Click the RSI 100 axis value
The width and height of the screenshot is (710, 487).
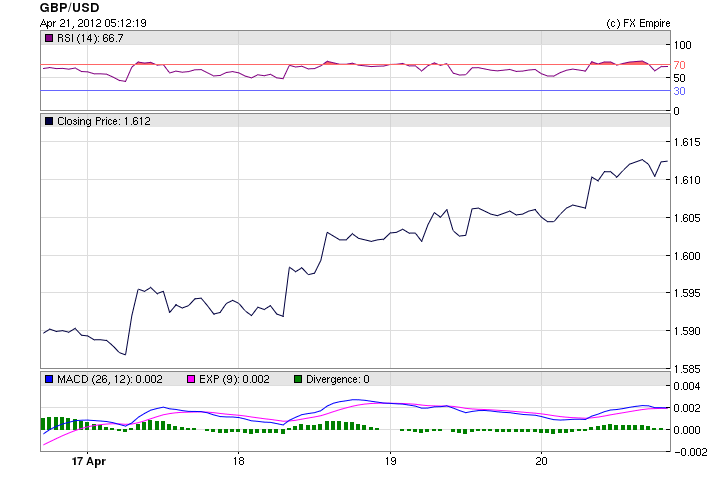click(683, 45)
